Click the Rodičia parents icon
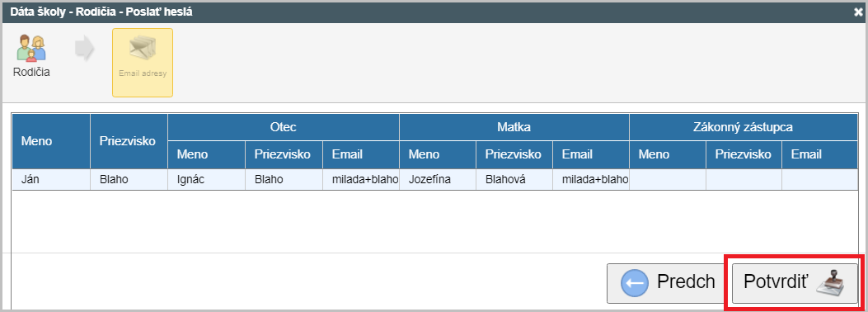Image resolution: width=868 pixels, height=312 pixels. [x=31, y=48]
